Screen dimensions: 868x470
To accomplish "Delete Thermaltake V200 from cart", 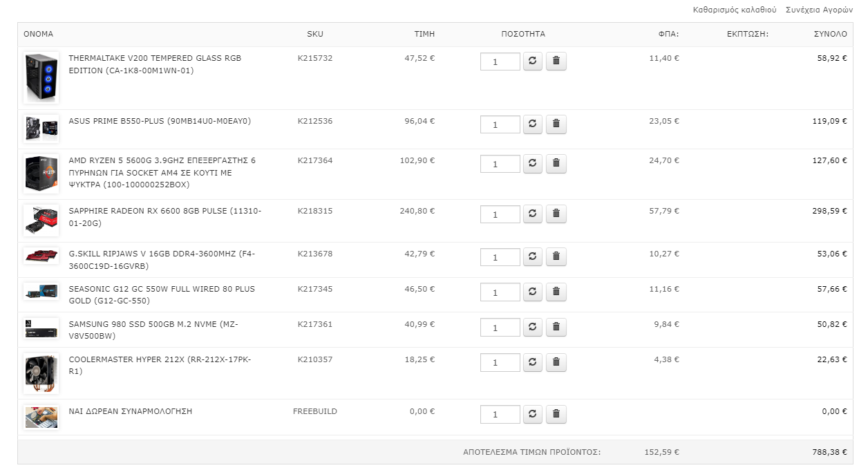I will click(x=556, y=62).
